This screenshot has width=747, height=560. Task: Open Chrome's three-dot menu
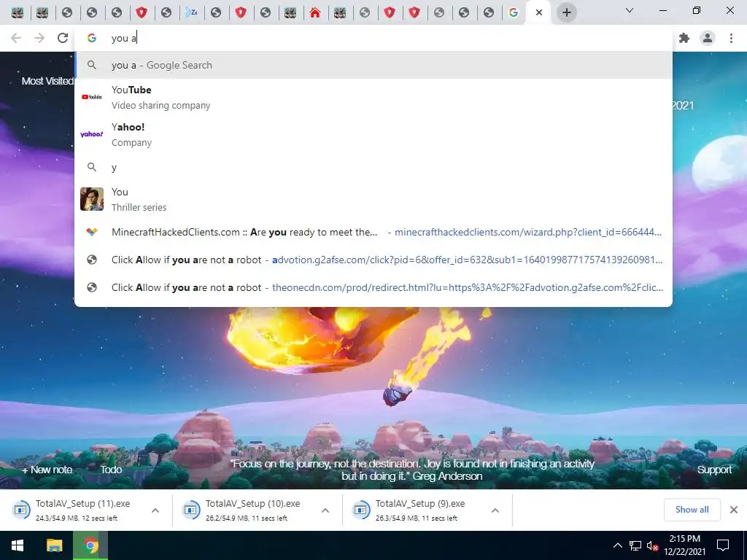pyautogui.click(x=731, y=38)
